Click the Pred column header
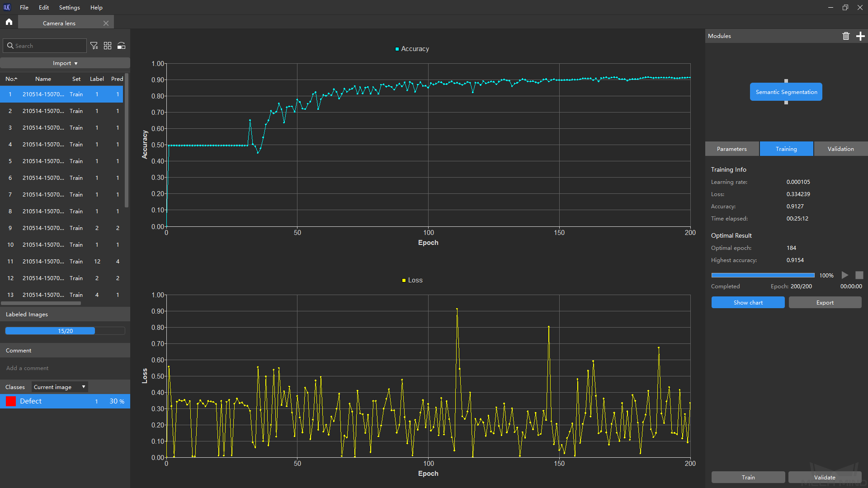The height and width of the screenshot is (488, 868). (117, 79)
